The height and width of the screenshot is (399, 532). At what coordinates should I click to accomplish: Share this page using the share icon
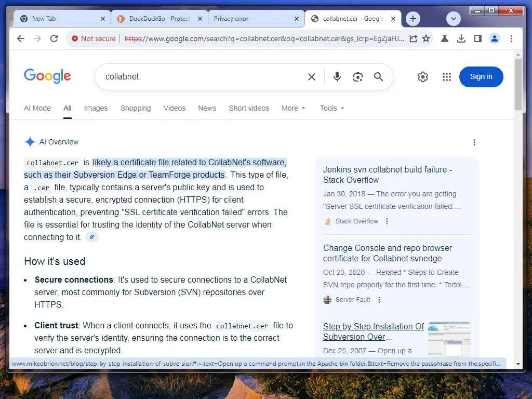coord(413,38)
